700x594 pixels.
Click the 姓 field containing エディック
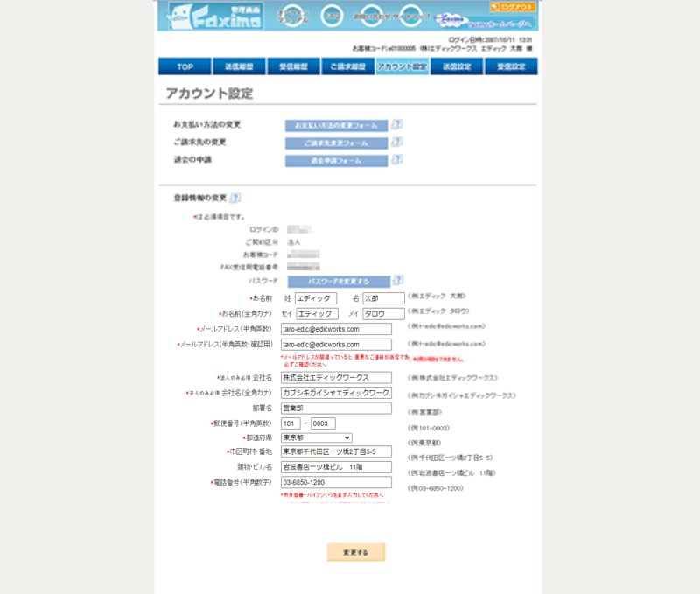click(316, 298)
